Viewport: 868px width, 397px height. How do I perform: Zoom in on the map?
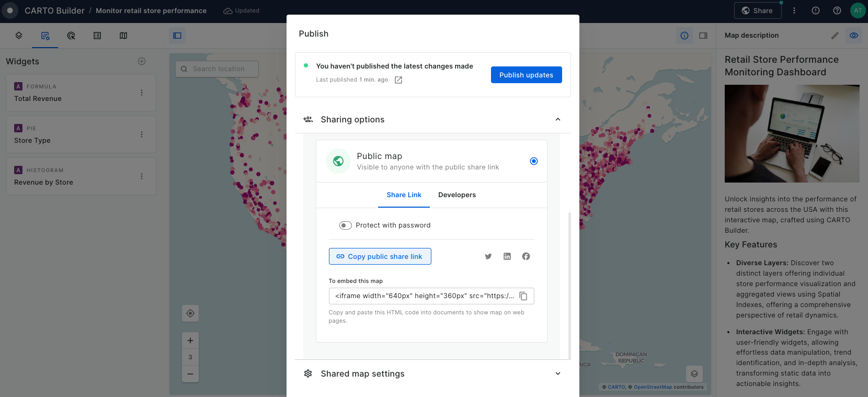(190, 341)
